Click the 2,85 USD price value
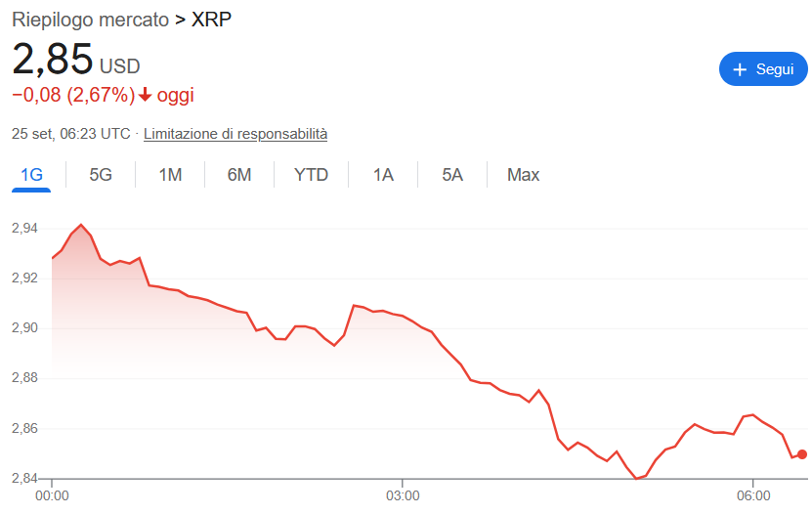Image resolution: width=812 pixels, height=514 pixels. click(x=53, y=60)
